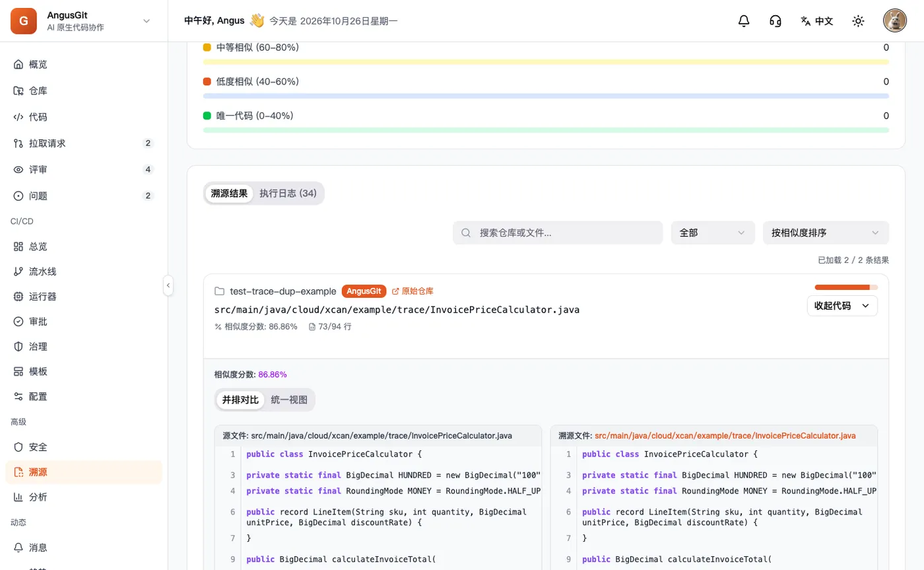Viewport: 924px width, 570px height.
Task: Open the 全部 filter dropdown
Action: pyautogui.click(x=713, y=232)
